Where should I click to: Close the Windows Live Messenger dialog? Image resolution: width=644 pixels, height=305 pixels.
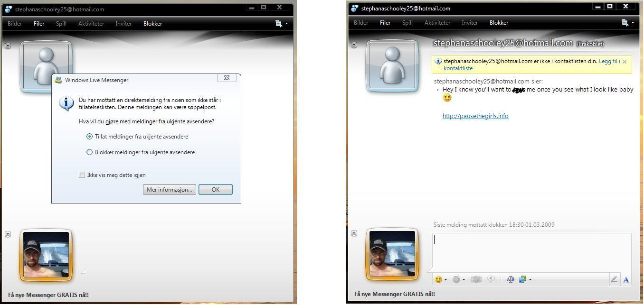coord(227,78)
